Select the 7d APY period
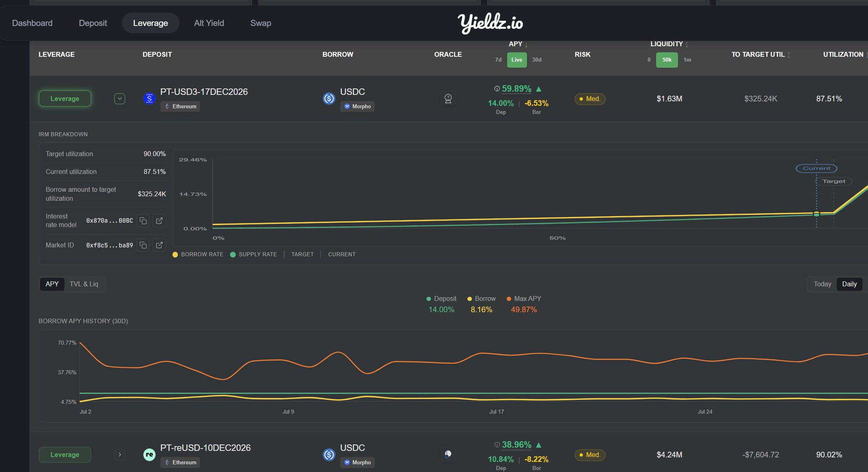Screen dimensions: 868x472 498,60
